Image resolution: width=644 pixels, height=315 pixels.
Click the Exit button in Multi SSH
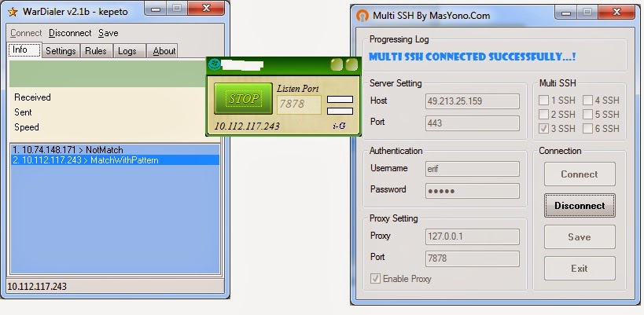(x=580, y=268)
